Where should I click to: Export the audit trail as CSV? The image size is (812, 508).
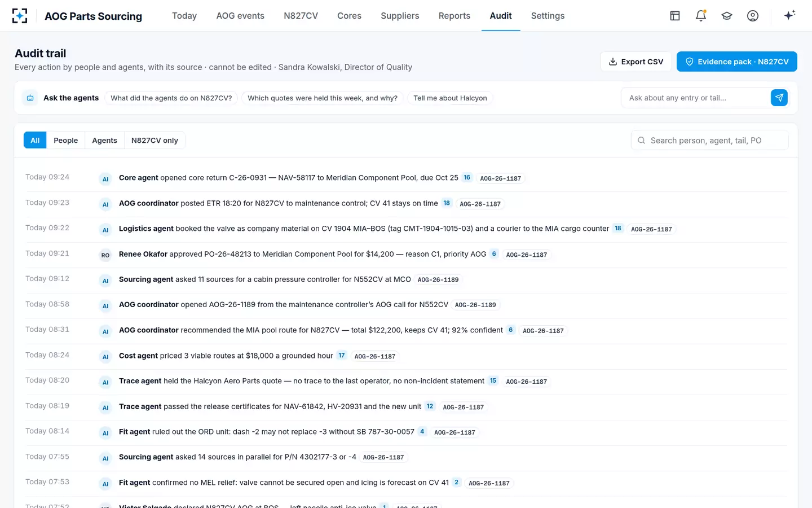click(636, 62)
